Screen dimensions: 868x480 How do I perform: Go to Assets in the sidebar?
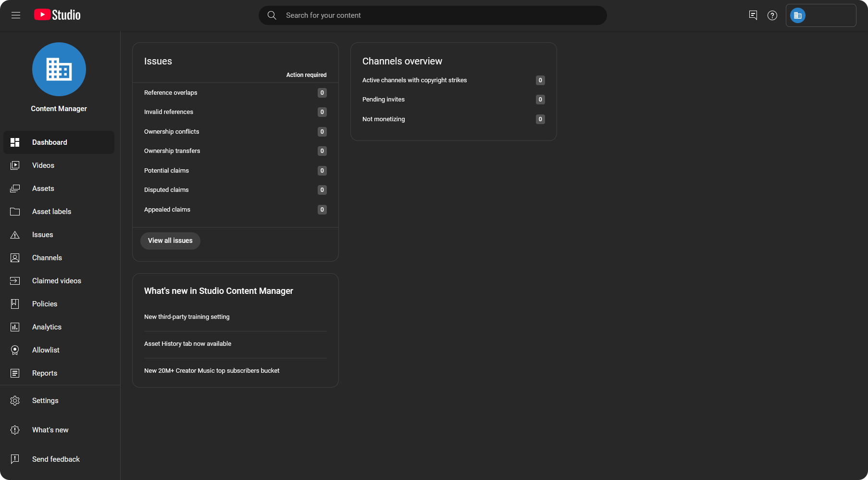click(x=43, y=189)
